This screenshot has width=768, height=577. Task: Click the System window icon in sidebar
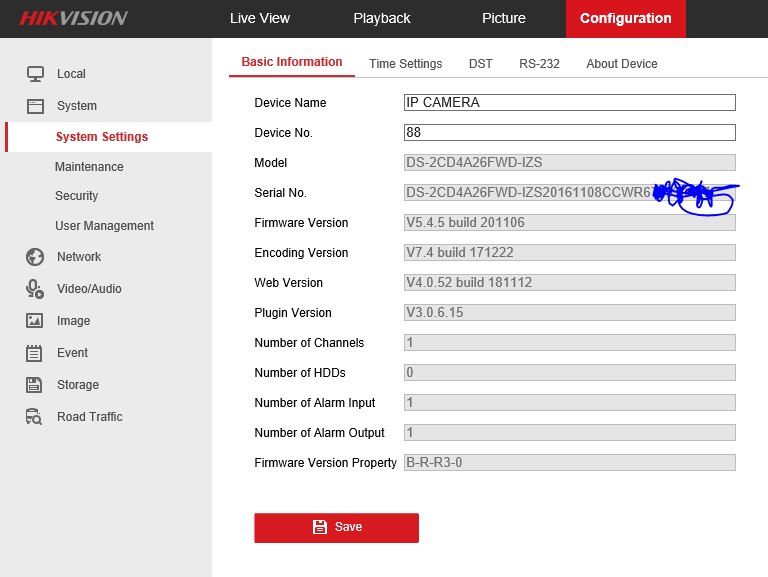coord(35,106)
